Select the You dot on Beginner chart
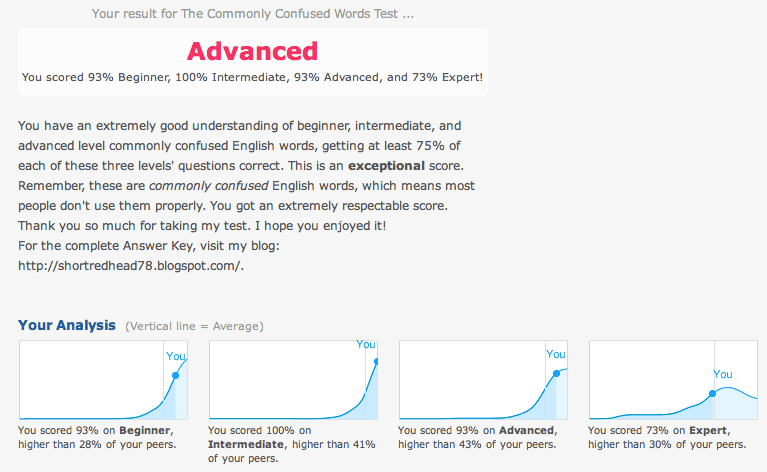 (x=176, y=376)
